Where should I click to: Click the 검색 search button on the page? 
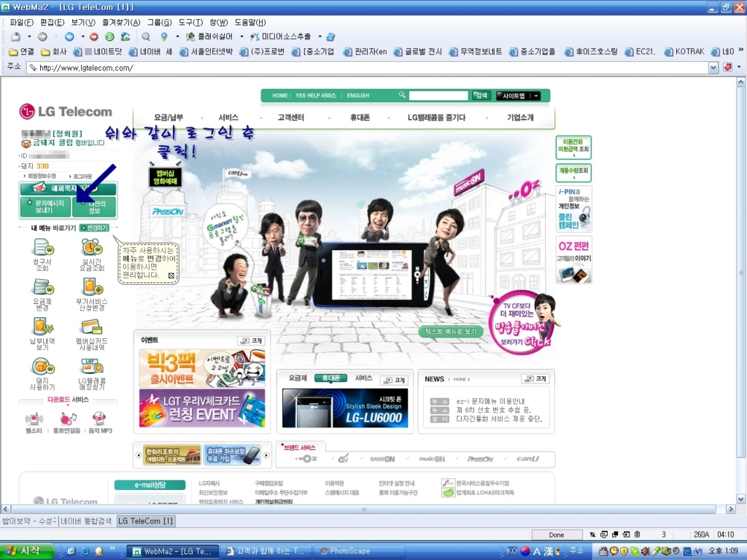(x=481, y=96)
